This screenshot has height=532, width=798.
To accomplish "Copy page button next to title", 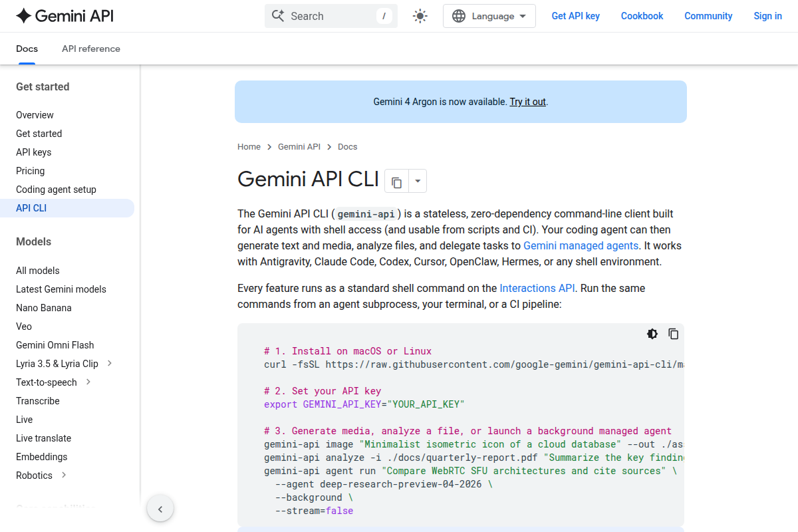I will (396, 181).
